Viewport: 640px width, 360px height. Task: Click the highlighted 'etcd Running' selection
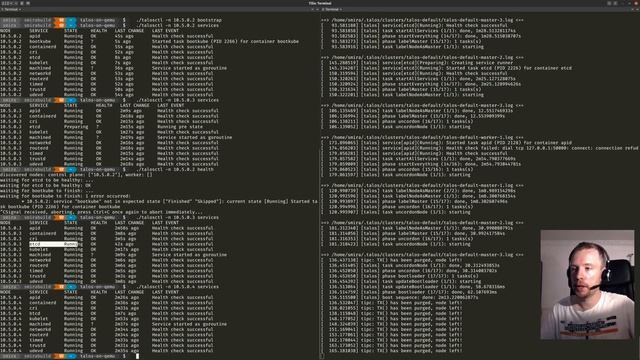(x=53, y=244)
